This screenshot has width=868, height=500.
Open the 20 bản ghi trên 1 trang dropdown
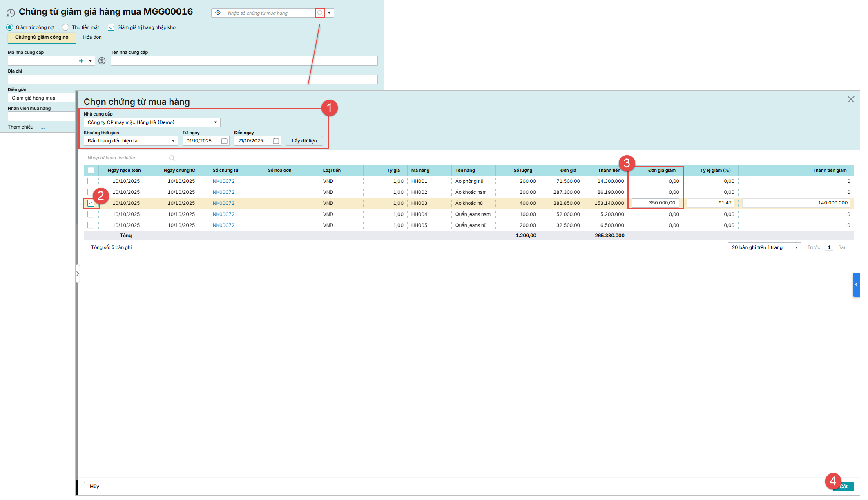(x=796, y=247)
